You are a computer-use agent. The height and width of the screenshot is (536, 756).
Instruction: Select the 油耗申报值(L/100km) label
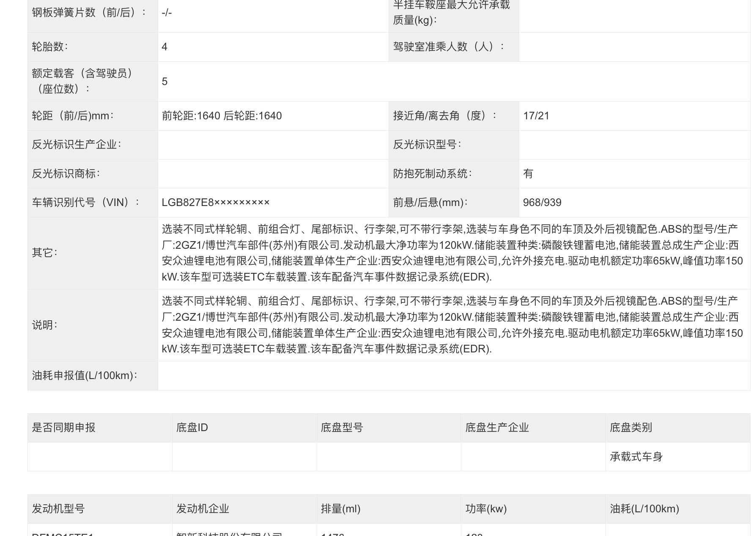click(85, 376)
